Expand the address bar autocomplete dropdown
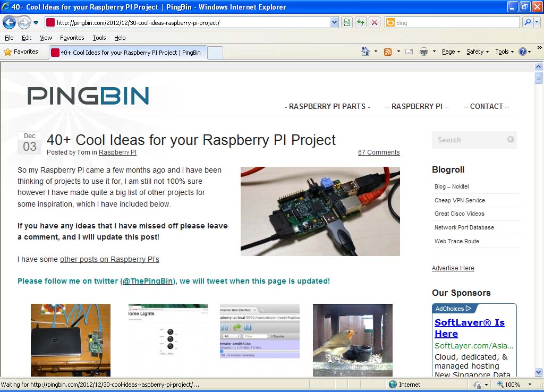This screenshot has height=392, width=544. 334,23
